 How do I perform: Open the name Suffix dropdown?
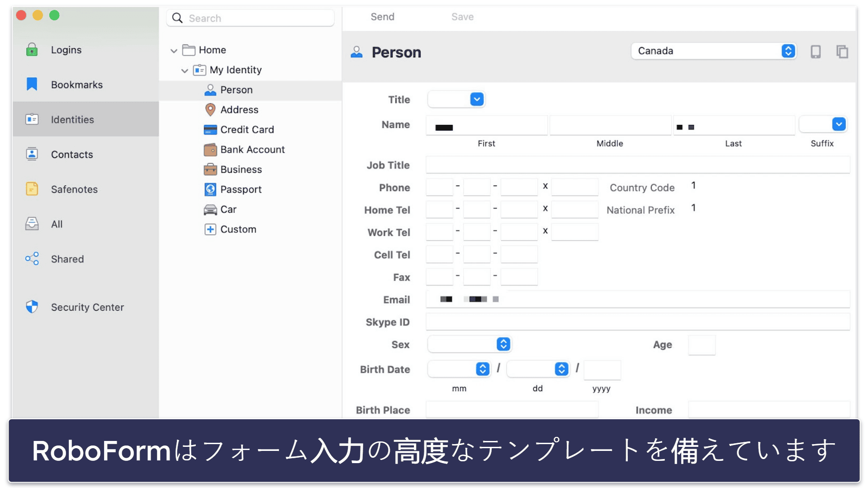(x=823, y=124)
